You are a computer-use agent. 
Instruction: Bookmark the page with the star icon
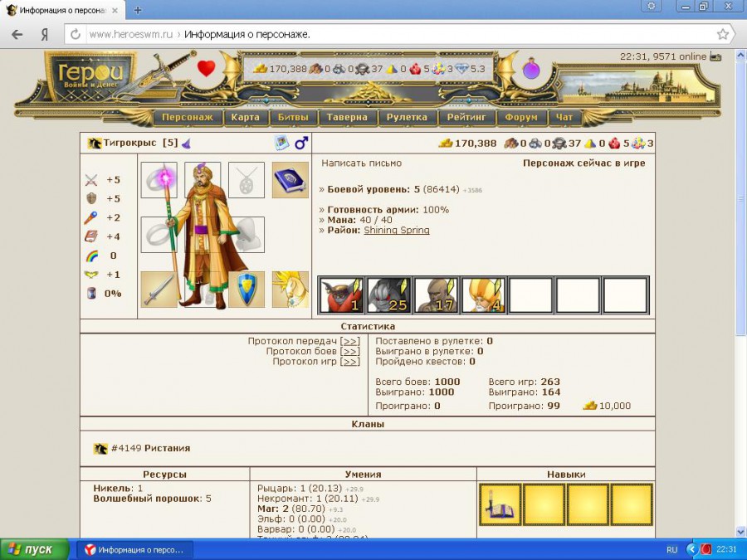pos(723,34)
